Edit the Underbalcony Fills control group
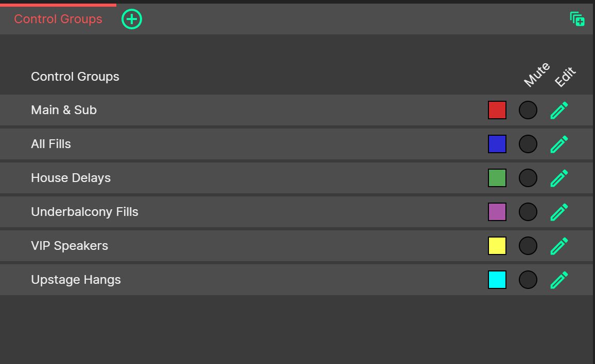 (x=558, y=212)
